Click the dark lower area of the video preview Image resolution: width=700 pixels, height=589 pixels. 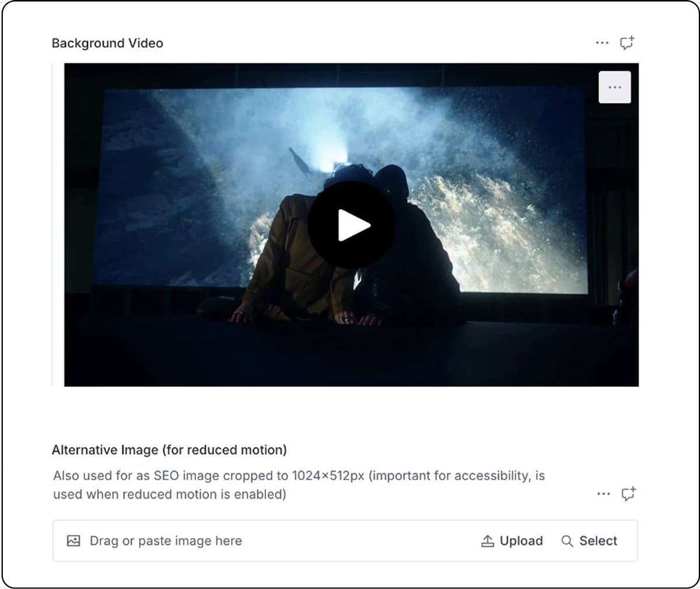tap(350, 356)
